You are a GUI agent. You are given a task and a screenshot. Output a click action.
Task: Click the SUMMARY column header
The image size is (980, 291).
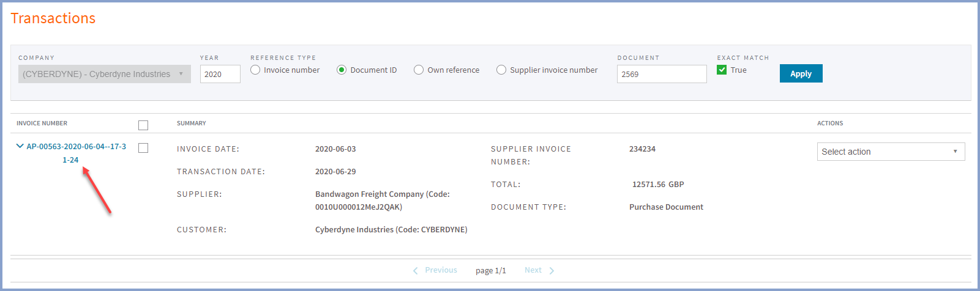pyautogui.click(x=192, y=123)
